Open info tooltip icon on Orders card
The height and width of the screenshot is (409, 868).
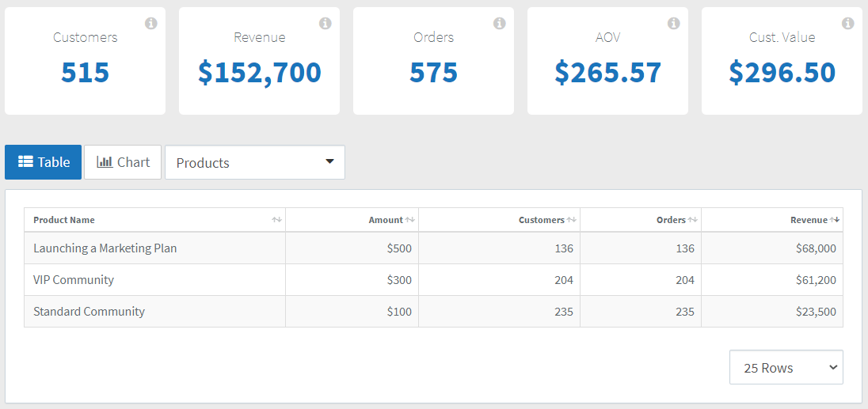tap(499, 23)
